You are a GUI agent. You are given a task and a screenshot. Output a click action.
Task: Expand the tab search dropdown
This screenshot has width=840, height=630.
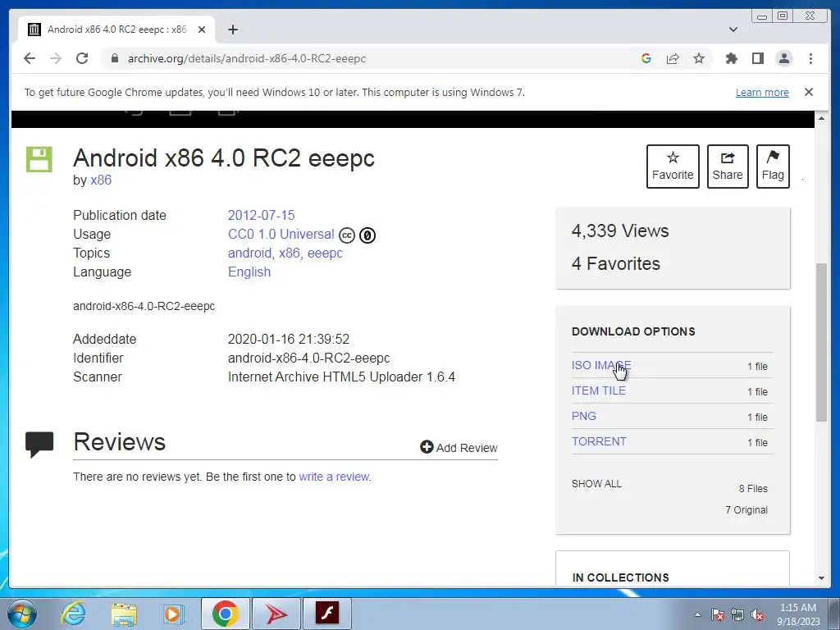[733, 30]
